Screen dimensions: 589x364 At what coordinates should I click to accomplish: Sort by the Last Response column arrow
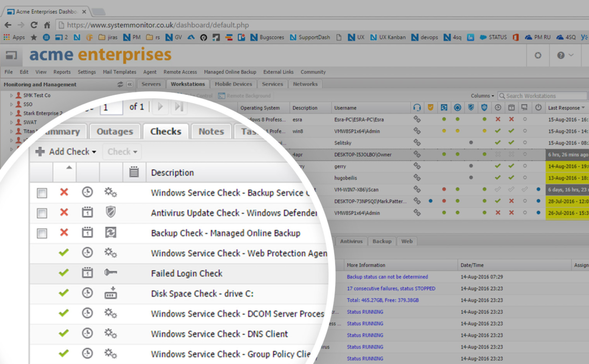tap(583, 108)
